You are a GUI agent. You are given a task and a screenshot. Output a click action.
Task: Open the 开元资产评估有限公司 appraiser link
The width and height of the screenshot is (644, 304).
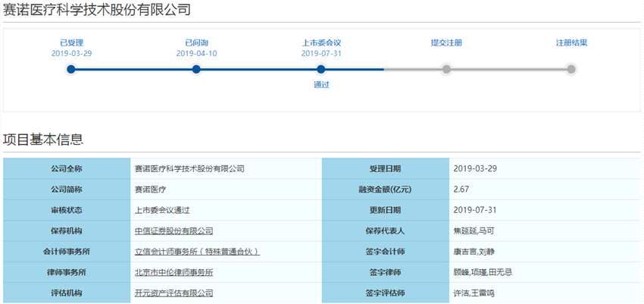point(174,293)
